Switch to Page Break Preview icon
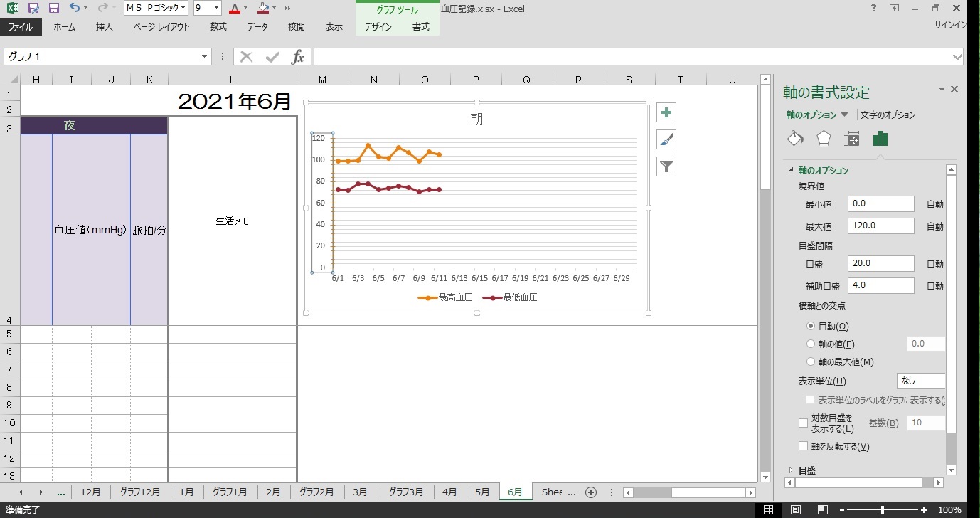 (823, 509)
